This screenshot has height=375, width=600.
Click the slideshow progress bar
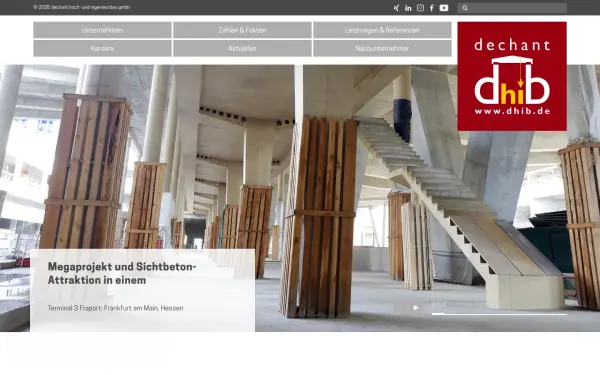pos(499,314)
